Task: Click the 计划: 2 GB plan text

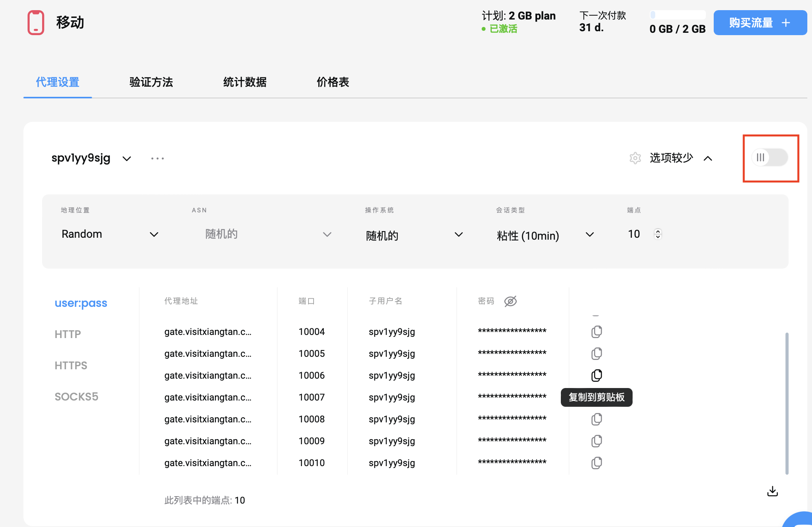Action: (x=519, y=16)
